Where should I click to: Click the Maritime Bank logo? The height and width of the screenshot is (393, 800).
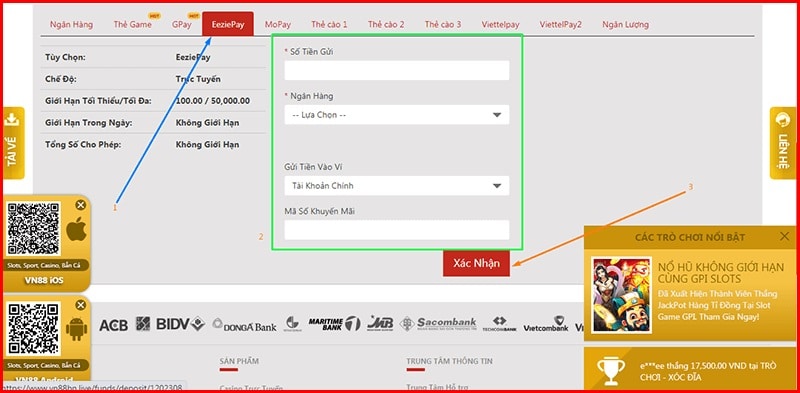pos(334,324)
